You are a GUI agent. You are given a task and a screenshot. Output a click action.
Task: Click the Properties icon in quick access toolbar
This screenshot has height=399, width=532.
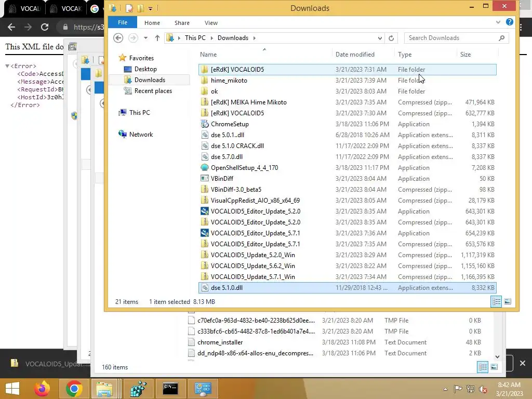129,8
